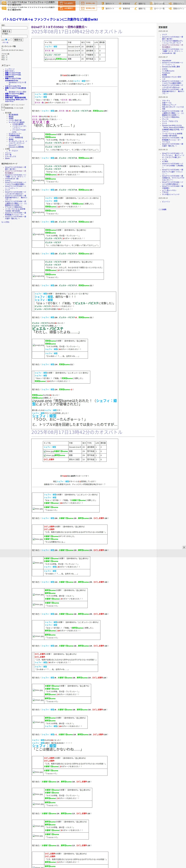Click もっと見る under recent pages
The width and height of the screenshot is (186, 868).
pos(5,222)
